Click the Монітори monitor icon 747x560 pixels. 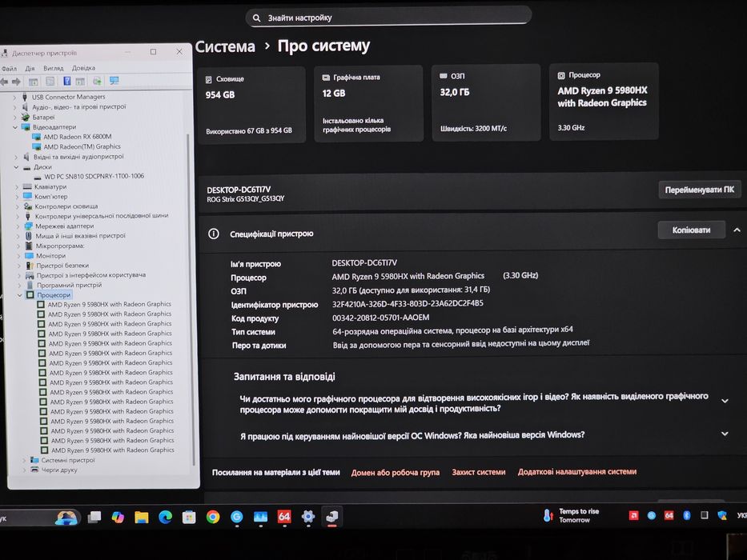click(x=29, y=256)
